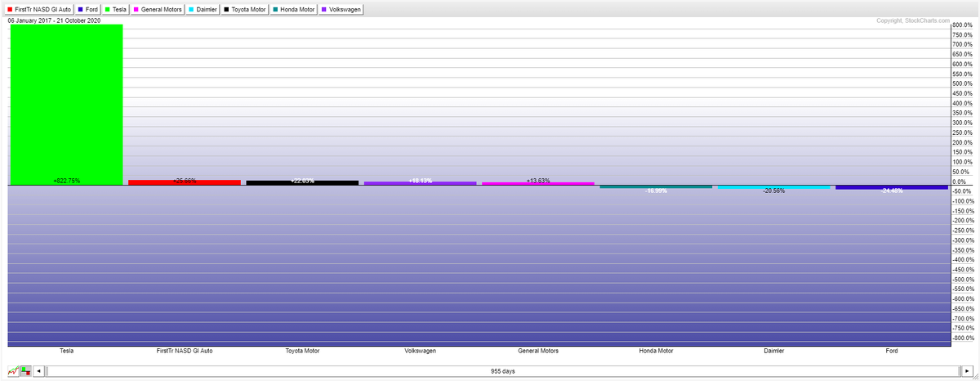Click the Honda Motor x-axis label
This screenshot has width=980, height=381.
656,351
